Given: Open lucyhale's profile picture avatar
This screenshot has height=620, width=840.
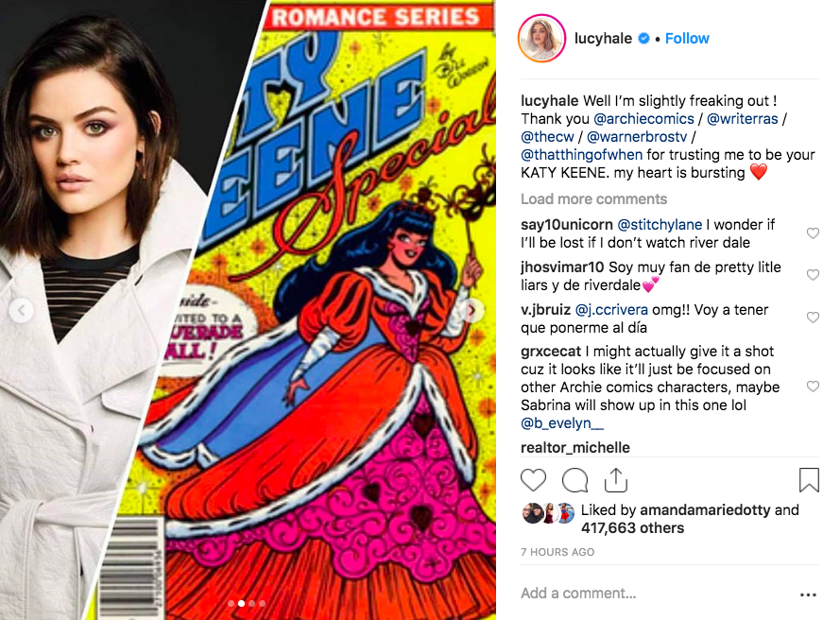Looking at the screenshot, I should click(x=541, y=39).
